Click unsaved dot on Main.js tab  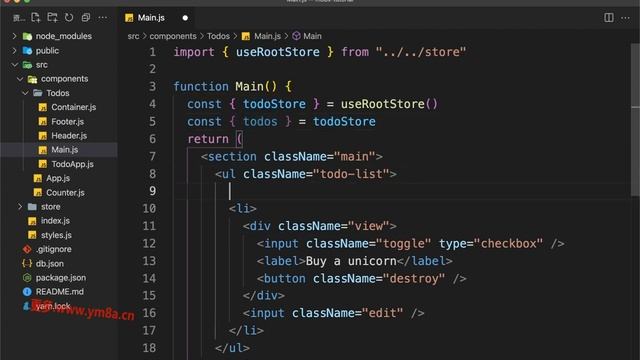(185, 18)
